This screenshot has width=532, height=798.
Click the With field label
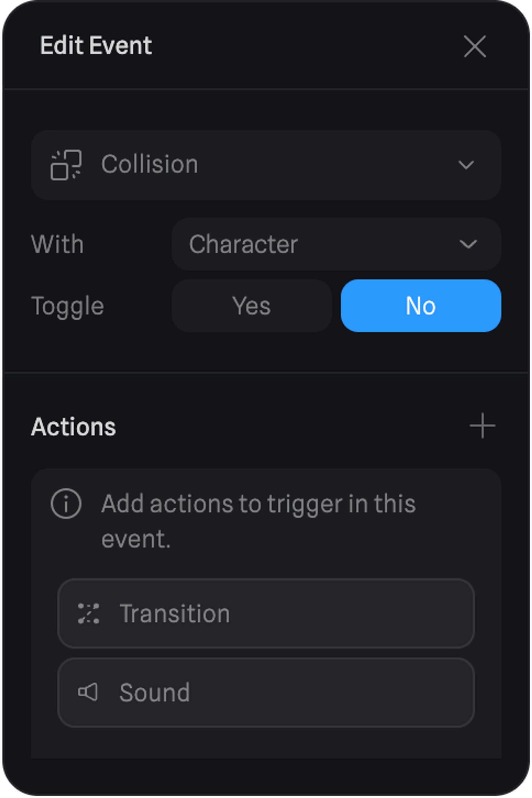pyautogui.click(x=57, y=244)
